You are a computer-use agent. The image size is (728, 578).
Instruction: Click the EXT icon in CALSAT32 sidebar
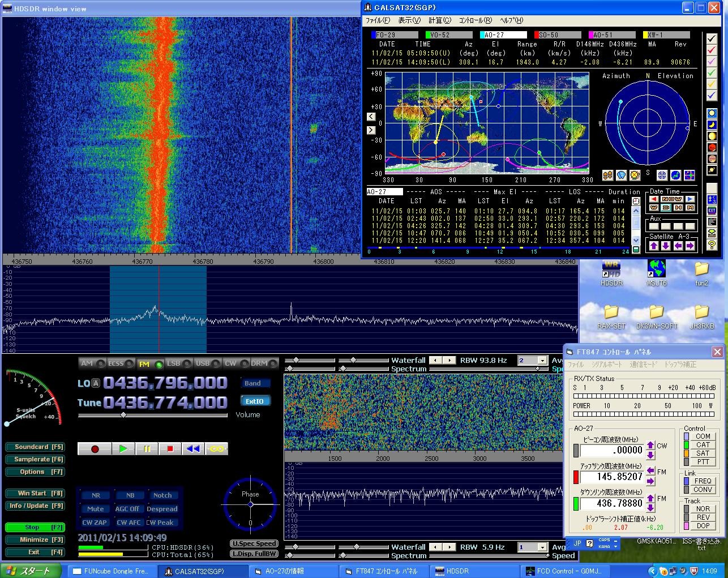[x=712, y=211]
